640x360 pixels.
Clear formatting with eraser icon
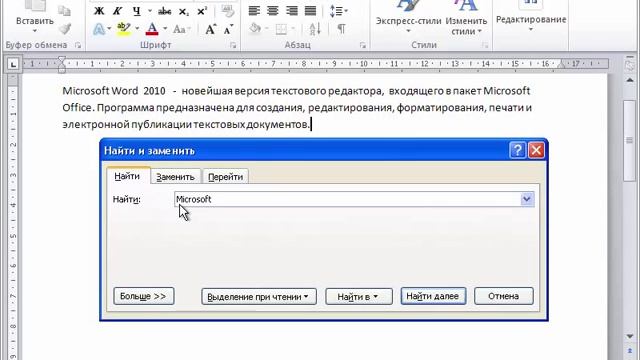(x=228, y=11)
